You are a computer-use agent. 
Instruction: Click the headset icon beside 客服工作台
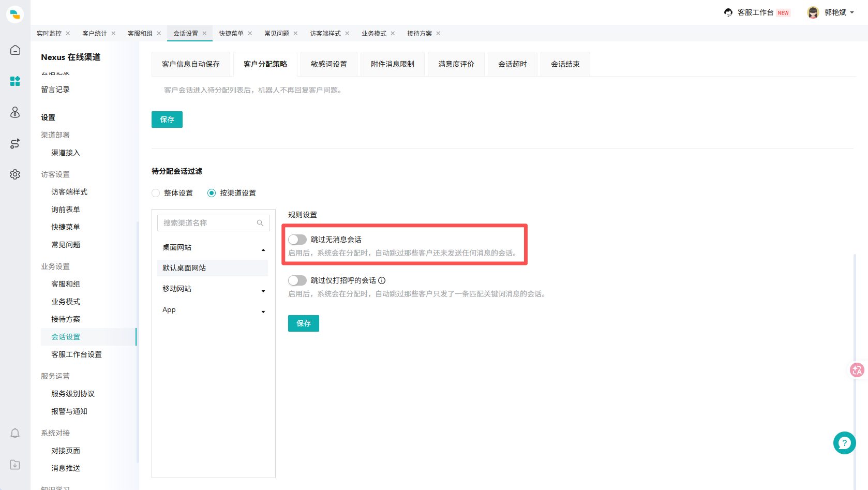click(728, 12)
